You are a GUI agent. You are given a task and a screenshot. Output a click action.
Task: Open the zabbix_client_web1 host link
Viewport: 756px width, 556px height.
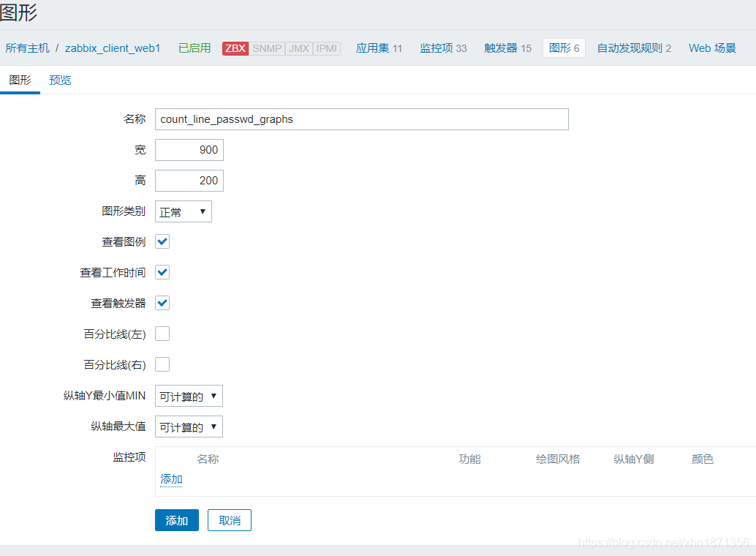coord(113,48)
